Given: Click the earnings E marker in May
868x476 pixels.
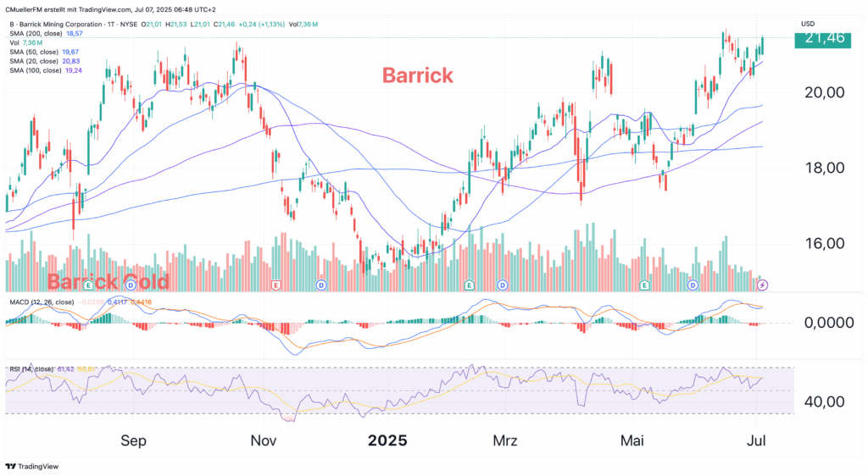Looking at the screenshot, I should [644, 285].
